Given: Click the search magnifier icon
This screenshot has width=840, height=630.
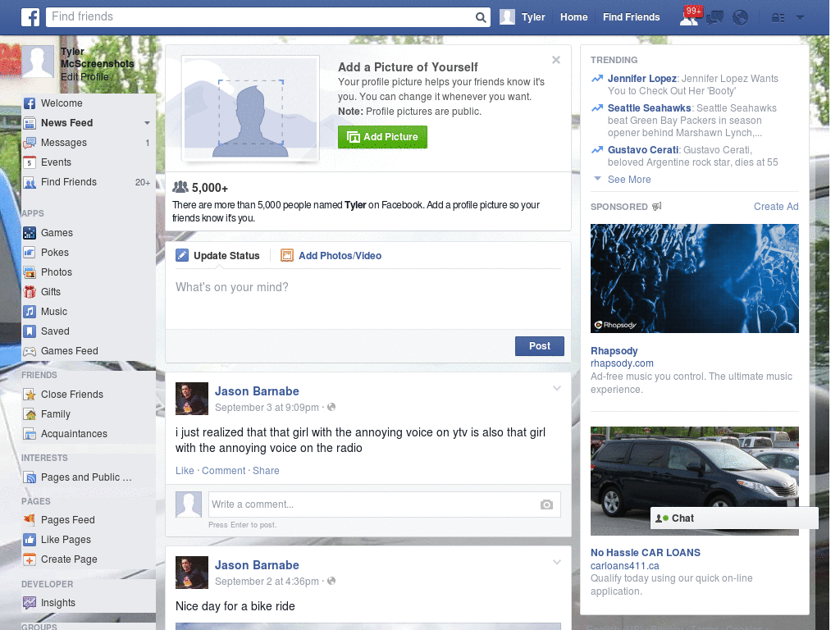Looking at the screenshot, I should tap(481, 17).
